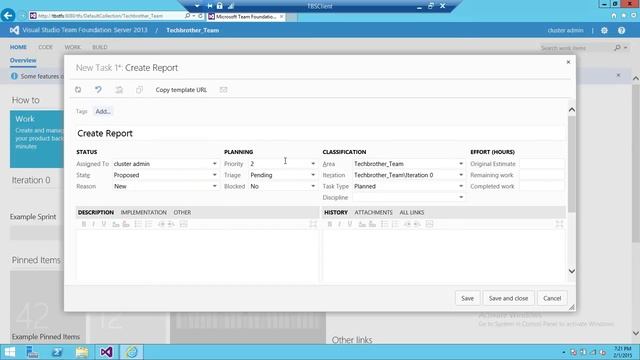Viewport: 640px width, 360px height.
Task: Click the undo changes icon
Action: pyautogui.click(x=98, y=90)
